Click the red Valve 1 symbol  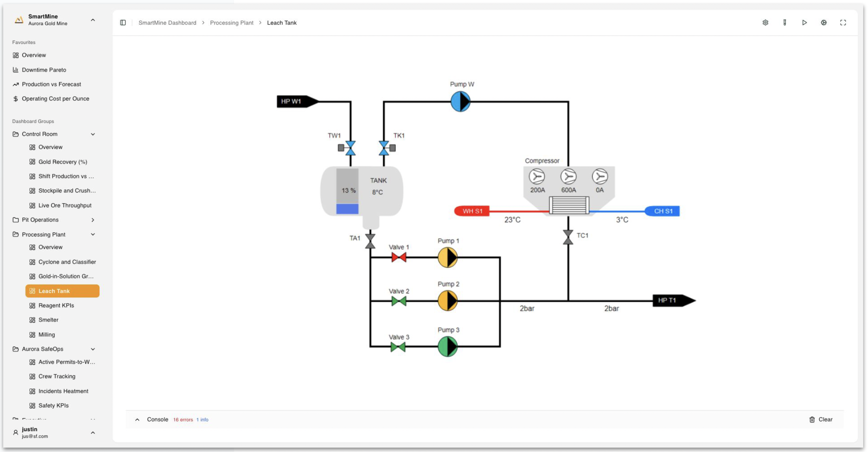click(x=398, y=258)
